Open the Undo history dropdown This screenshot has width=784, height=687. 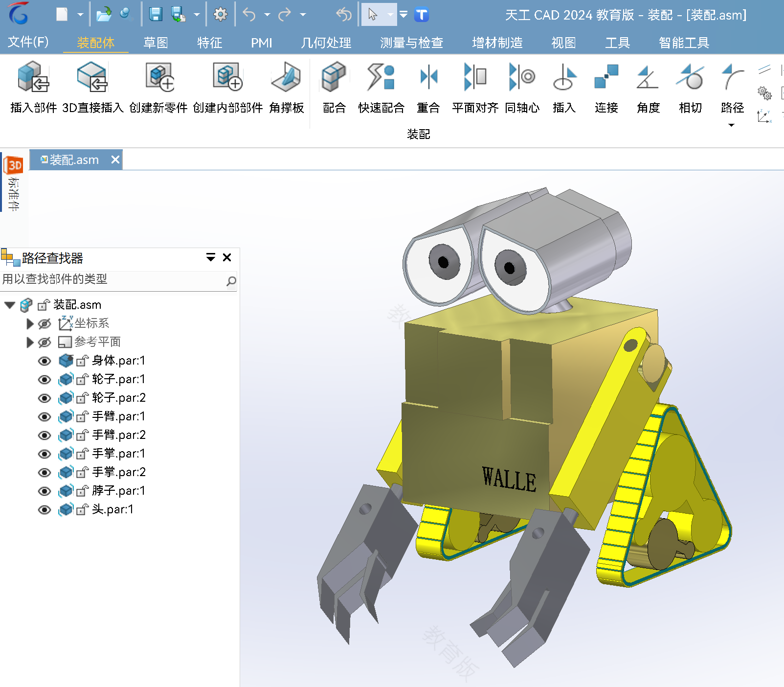(267, 15)
